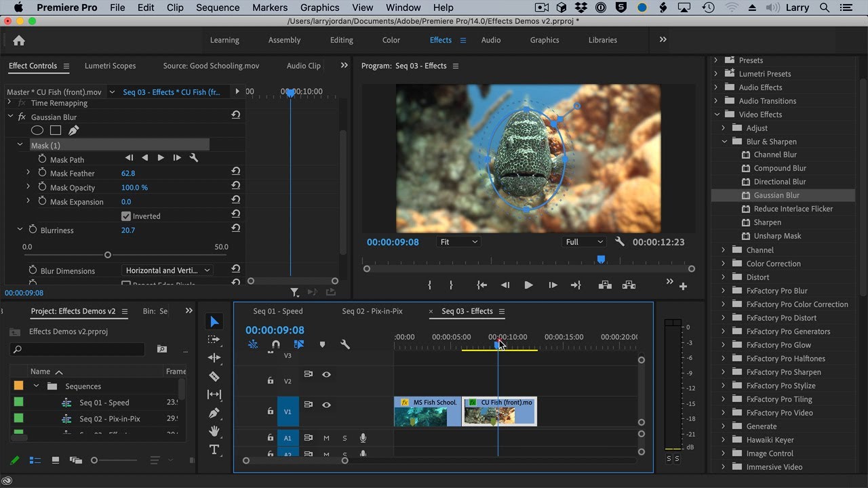This screenshot has height=488, width=868.
Task: Open the Fit zoom level dropdown
Action: (458, 242)
